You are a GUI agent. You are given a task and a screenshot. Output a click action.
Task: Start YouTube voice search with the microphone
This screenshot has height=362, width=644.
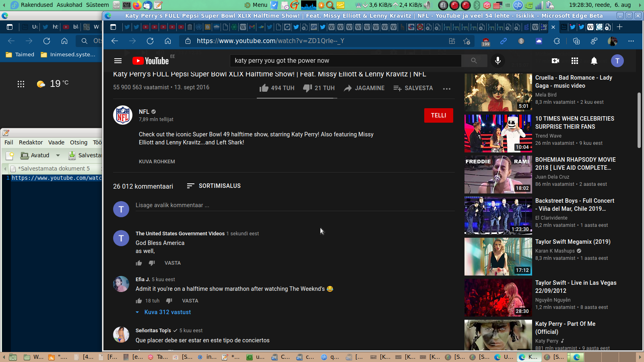coord(498,61)
